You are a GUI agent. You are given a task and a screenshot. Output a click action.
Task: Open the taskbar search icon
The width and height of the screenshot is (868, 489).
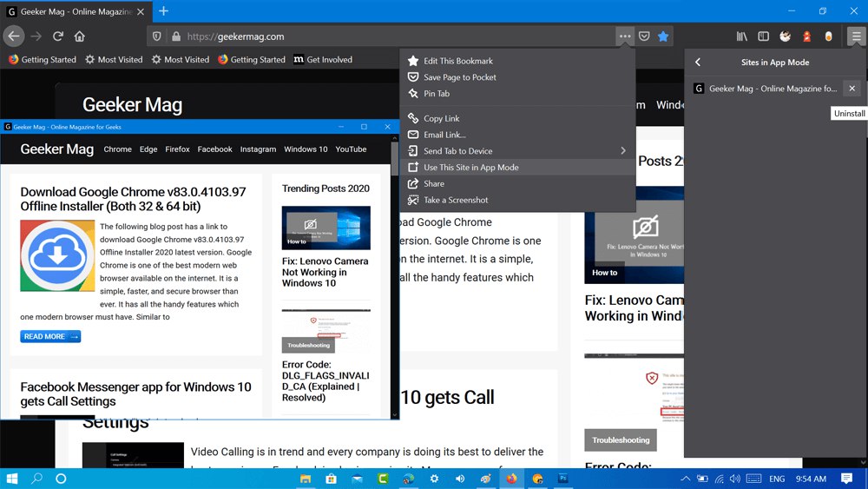pos(36,479)
